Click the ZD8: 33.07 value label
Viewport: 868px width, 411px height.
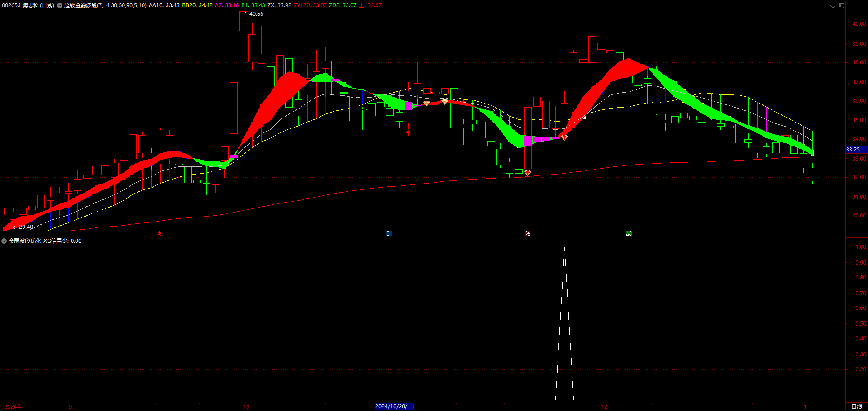pos(343,5)
